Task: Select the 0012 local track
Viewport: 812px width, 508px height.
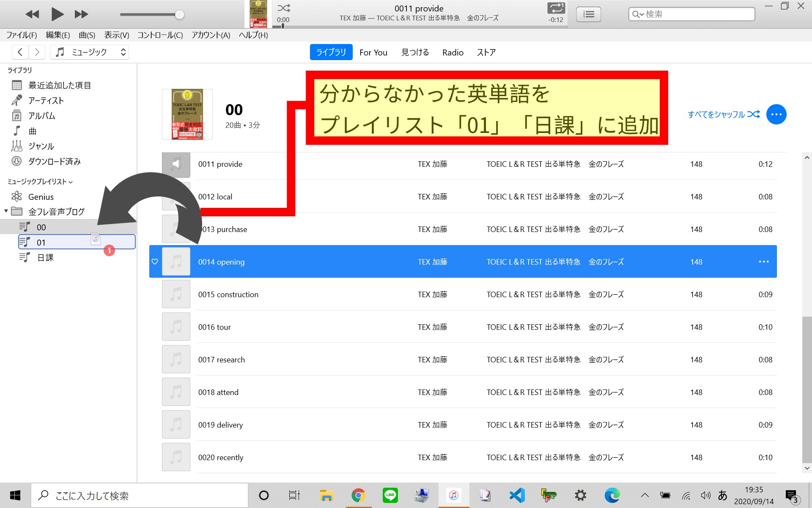Action: 463,197
